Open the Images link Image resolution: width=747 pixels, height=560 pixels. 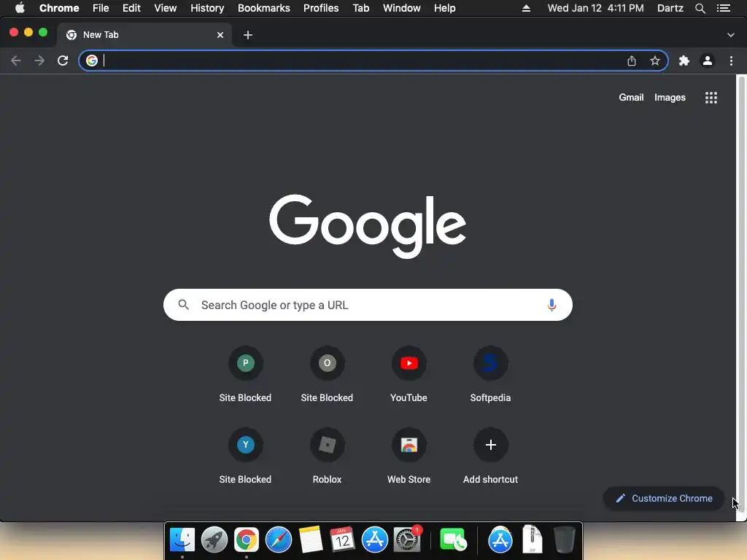tap(670, 97)
